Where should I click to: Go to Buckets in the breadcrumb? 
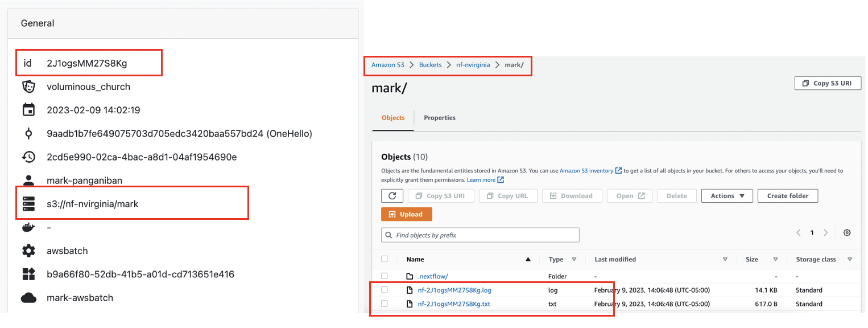point(431,65)
